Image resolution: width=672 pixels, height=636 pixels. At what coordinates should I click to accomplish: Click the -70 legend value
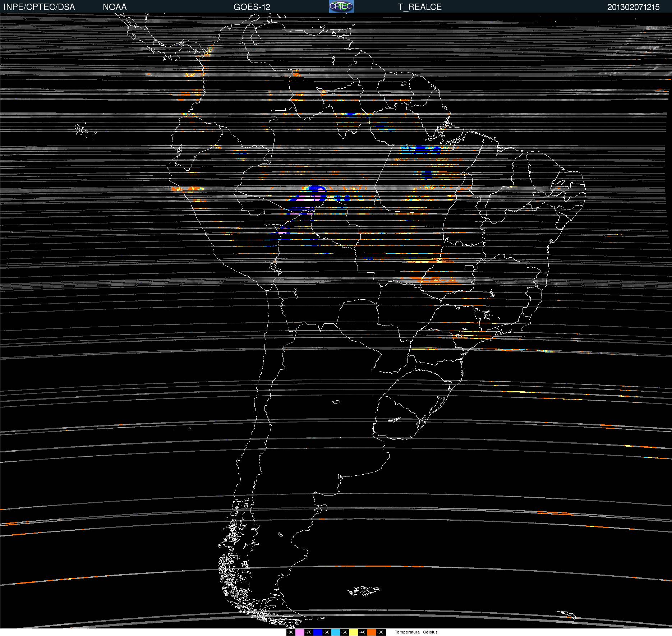[x=308, y=632]
